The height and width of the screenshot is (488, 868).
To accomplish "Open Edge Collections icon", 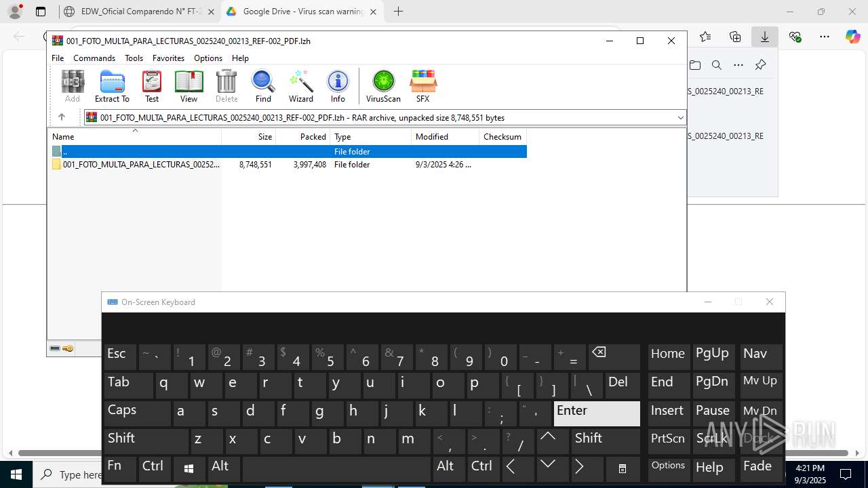I will point(735,37).
